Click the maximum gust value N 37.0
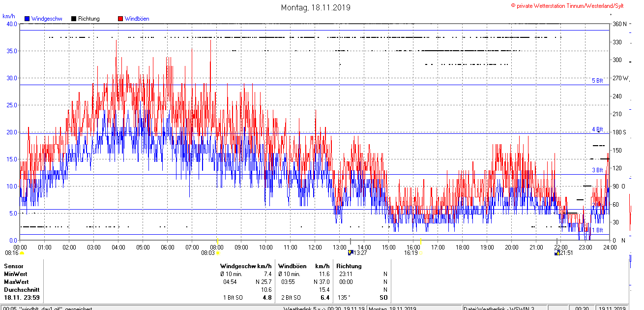 click(321, 281)
